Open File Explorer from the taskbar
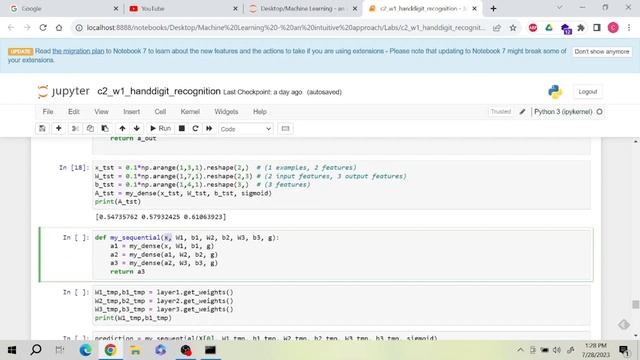 (x=136, y=350)
